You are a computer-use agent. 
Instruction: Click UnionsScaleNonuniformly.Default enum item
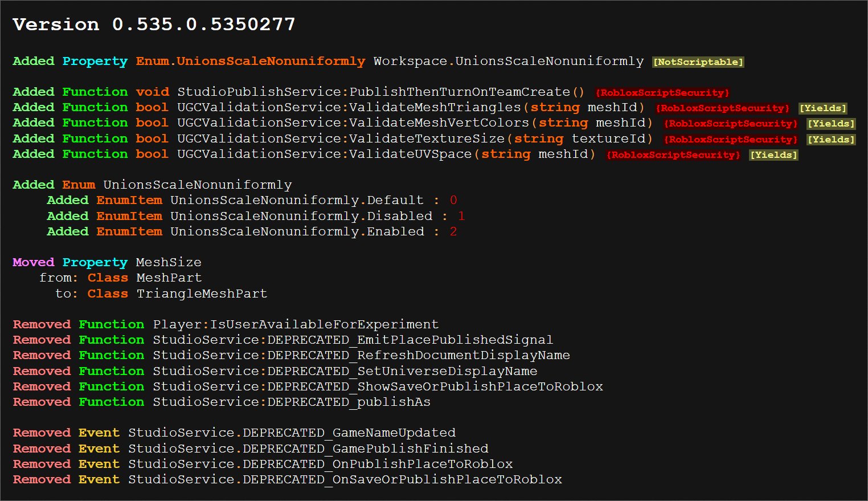[x=297, y=200]
